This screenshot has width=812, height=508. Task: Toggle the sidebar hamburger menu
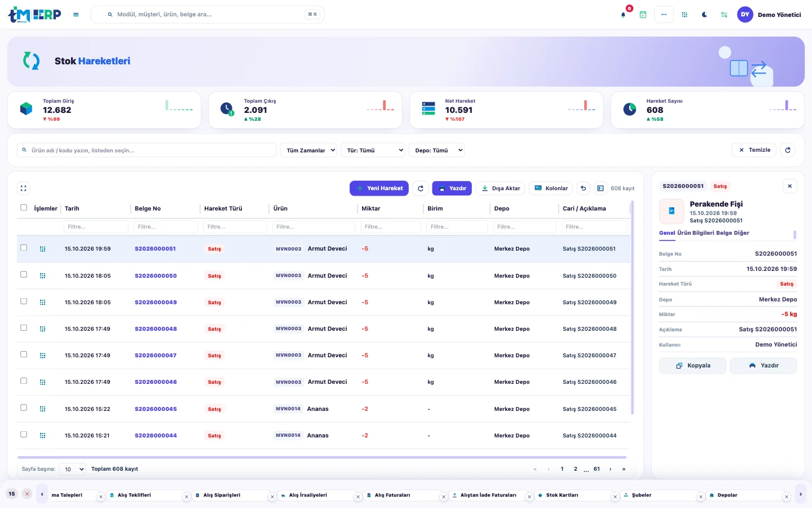click(76, 15)
